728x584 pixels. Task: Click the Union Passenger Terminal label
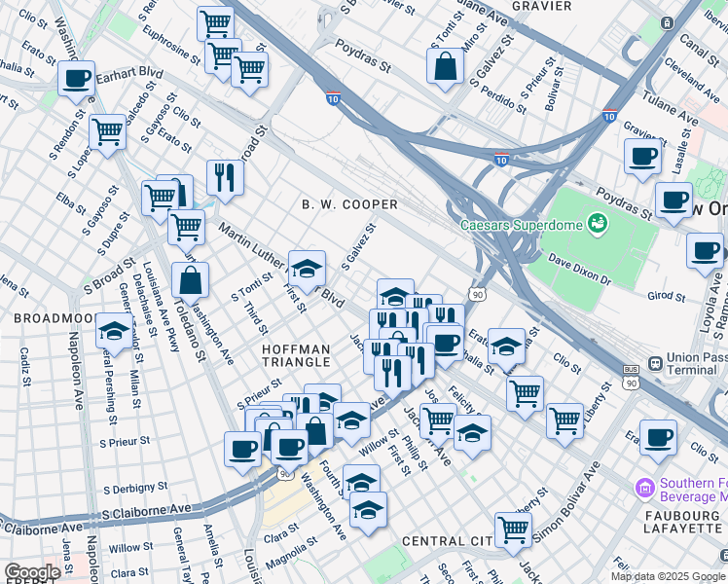[x=697, y=363]
